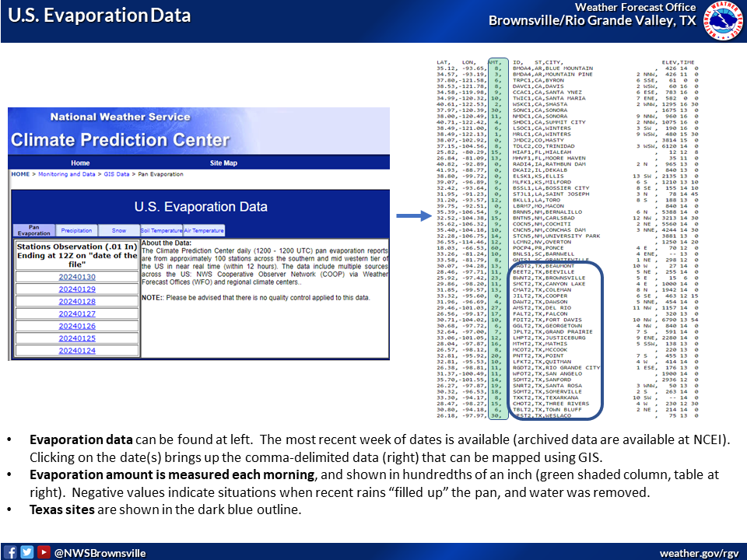Click the Monitoring and Data breadcrumb
The height and width of the screenshot is (560, 747).
(67, 174)
